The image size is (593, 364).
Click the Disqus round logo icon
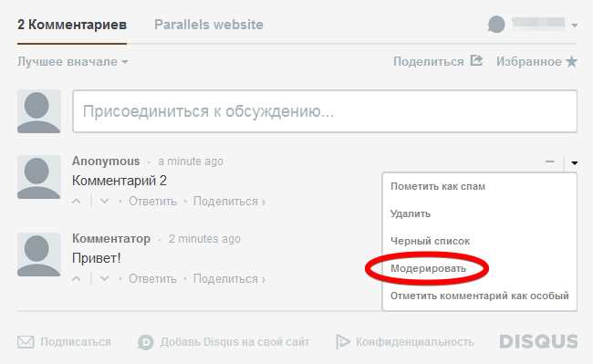[146, 342]
